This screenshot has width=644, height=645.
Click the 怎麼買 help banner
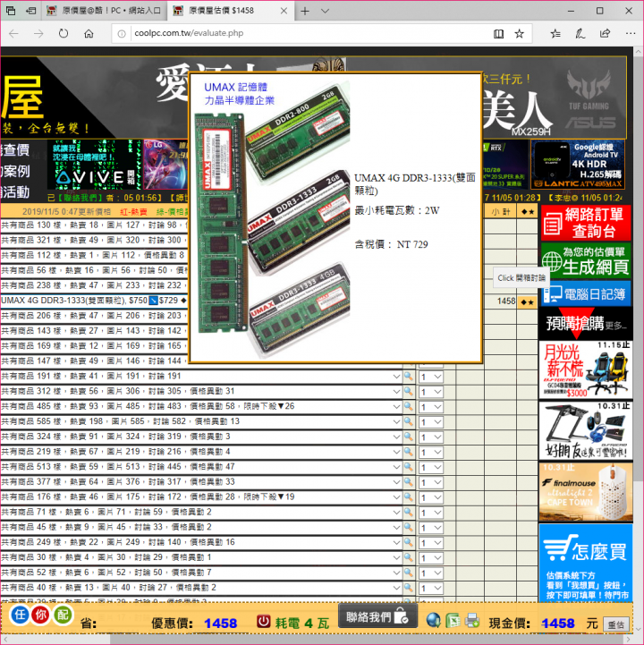(586, 563)
